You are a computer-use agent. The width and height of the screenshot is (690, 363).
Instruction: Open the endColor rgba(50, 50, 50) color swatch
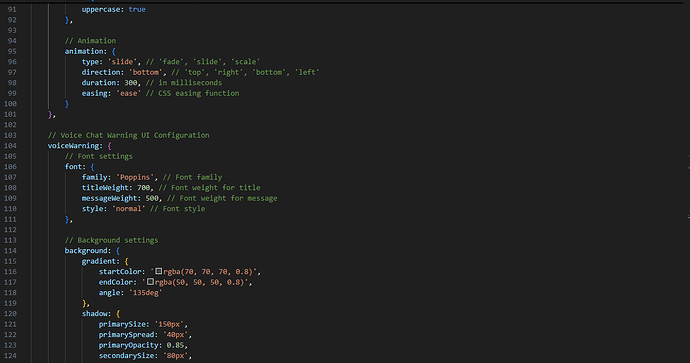pos(150,282)
